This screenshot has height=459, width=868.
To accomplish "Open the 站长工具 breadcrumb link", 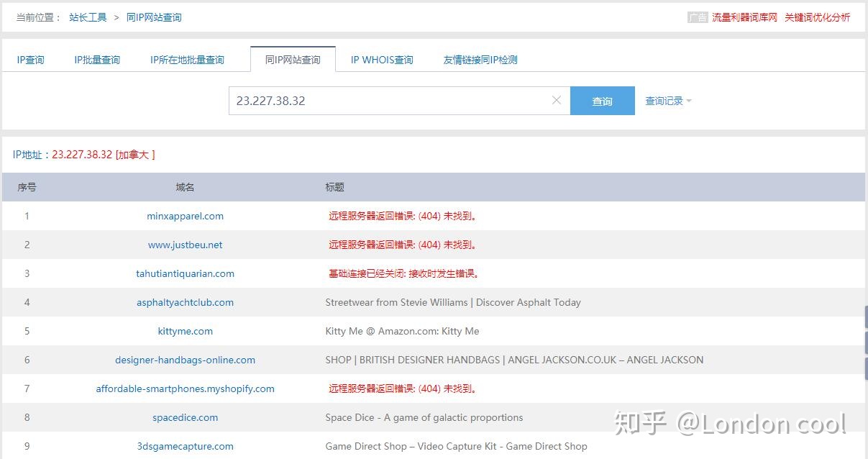I will [88, 17].
